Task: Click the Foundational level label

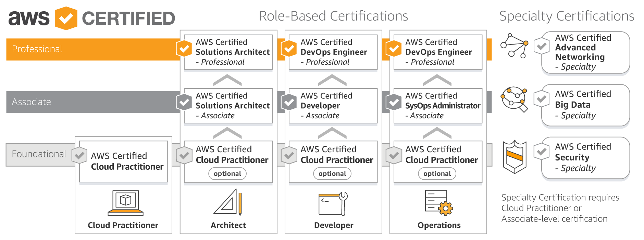Action: click(x=39, y=154)
